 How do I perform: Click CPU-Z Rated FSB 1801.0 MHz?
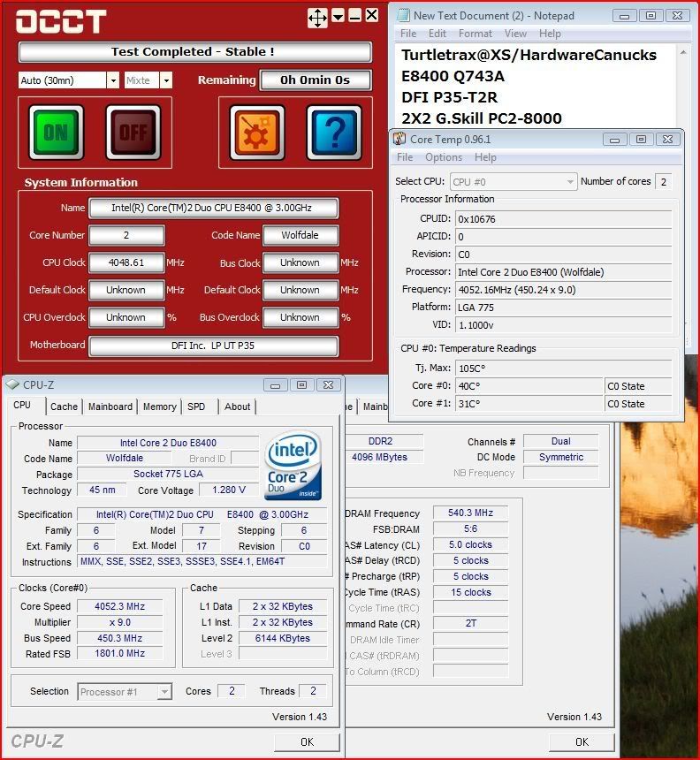[119, 653]
